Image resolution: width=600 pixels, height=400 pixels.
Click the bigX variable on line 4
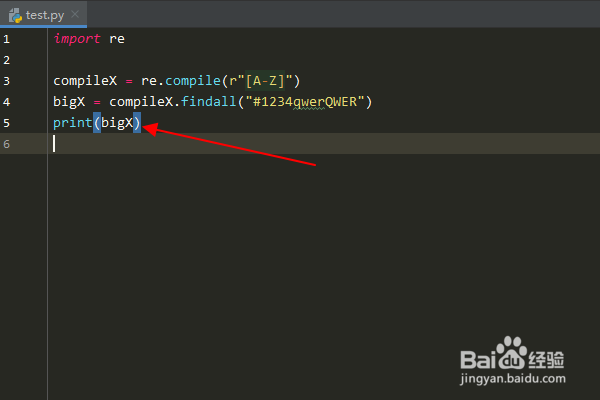[69, 102]
